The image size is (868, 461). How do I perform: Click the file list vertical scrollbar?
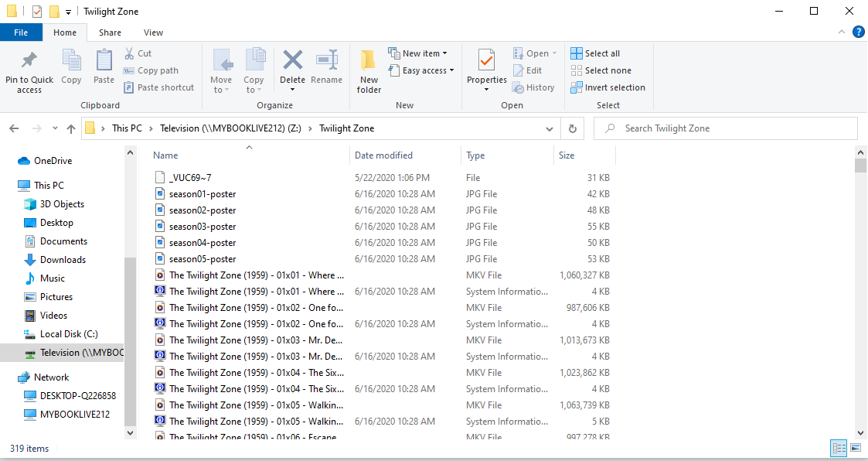[x=860, y=294]
